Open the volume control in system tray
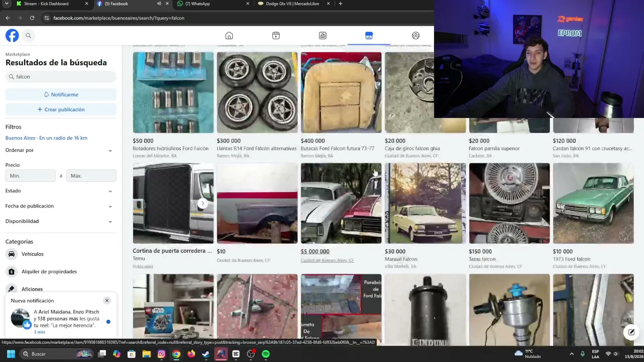This screenshot has height=362, width=644. (616, 354)
